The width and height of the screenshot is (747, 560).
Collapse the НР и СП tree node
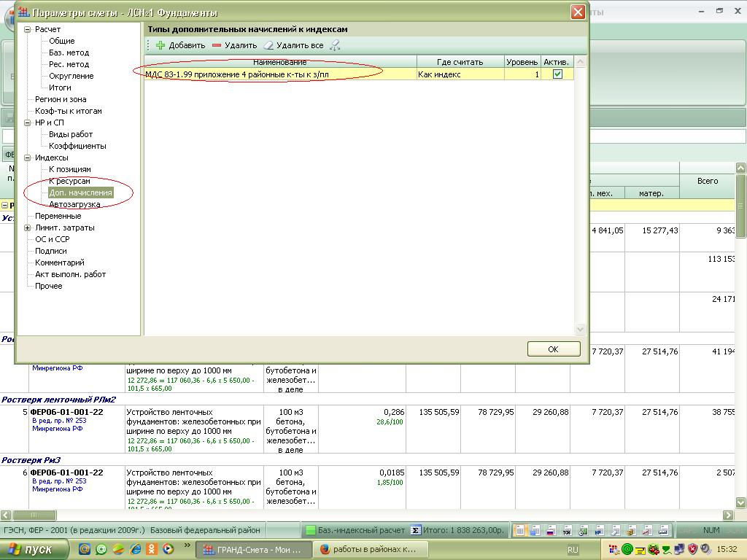pos(28,122)
